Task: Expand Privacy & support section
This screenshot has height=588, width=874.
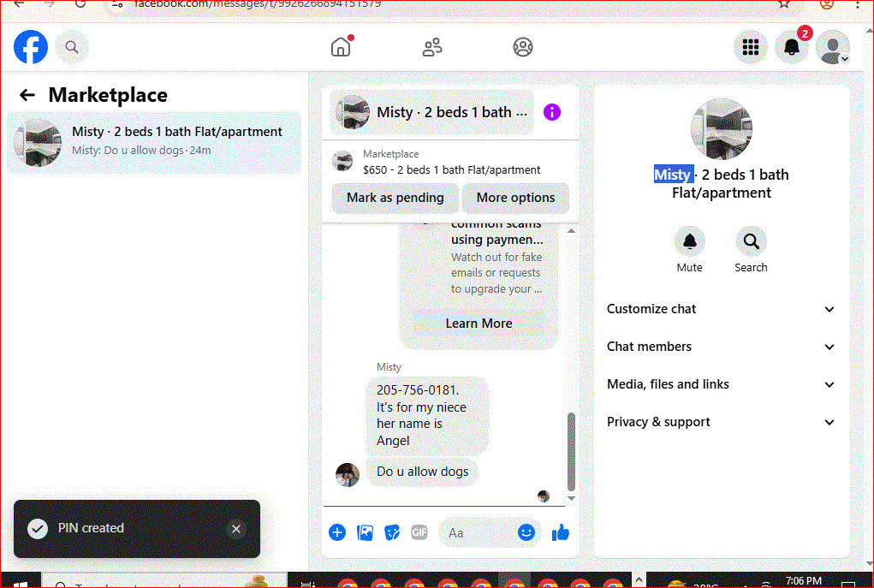Action: pyautogui.click(x=721, y=422)
